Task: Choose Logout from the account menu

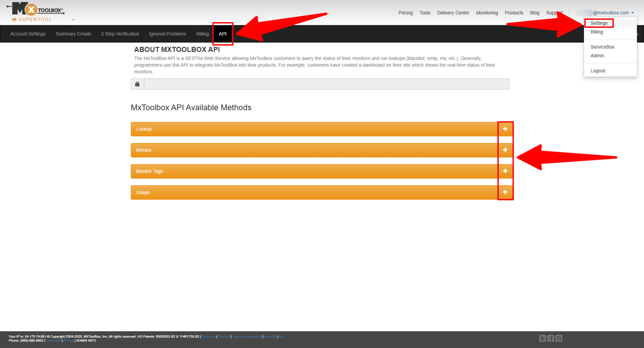Action: click(x=597, y=71)
